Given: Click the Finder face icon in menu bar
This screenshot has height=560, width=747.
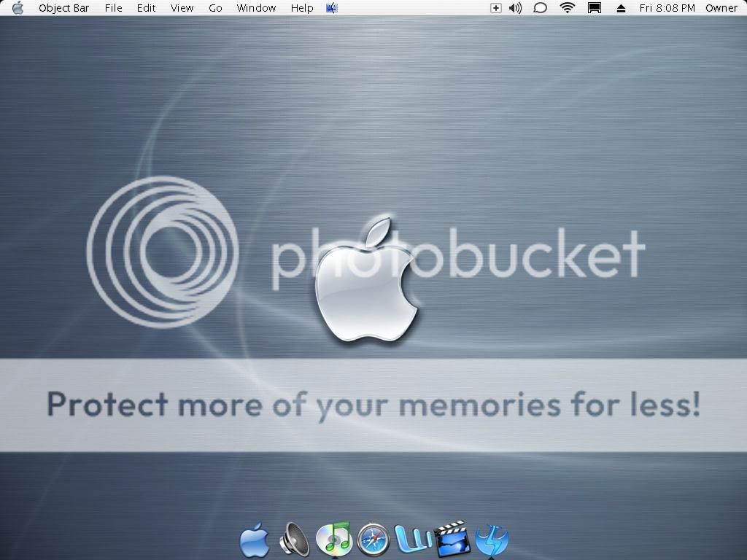Looking at the screenshot, I should point(332,8).
